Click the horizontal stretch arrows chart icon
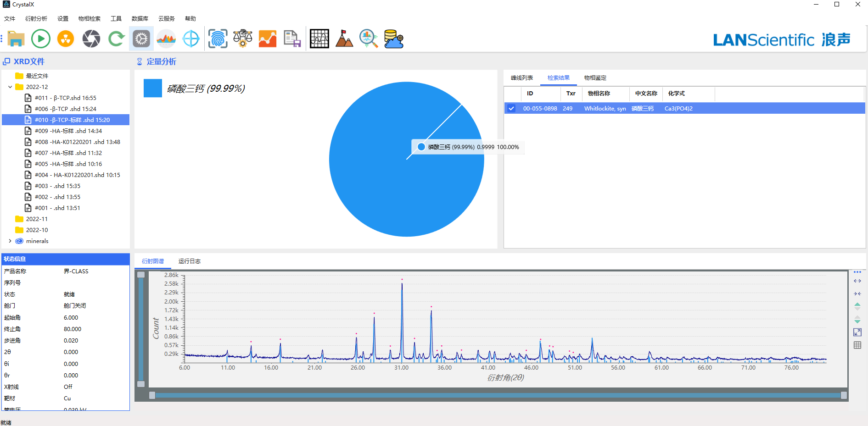The image size is (868, 426). (857, 281)
